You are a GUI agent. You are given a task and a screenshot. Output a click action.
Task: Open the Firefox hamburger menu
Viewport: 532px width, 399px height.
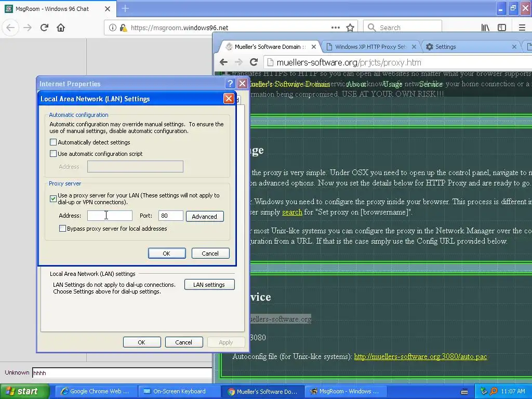(522, 28)
